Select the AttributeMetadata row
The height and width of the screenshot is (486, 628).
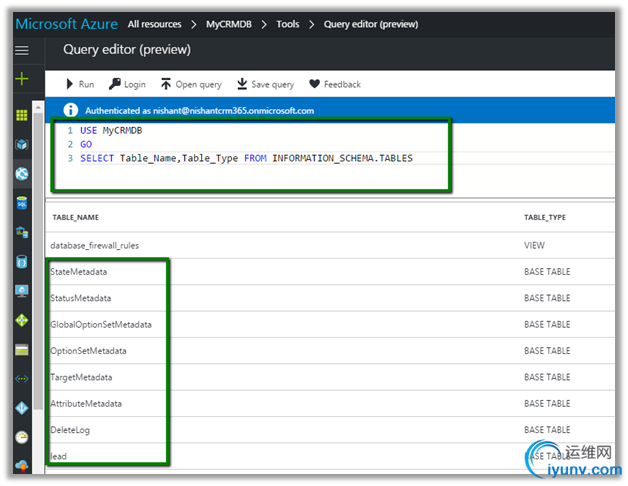(x=330, y=404)
